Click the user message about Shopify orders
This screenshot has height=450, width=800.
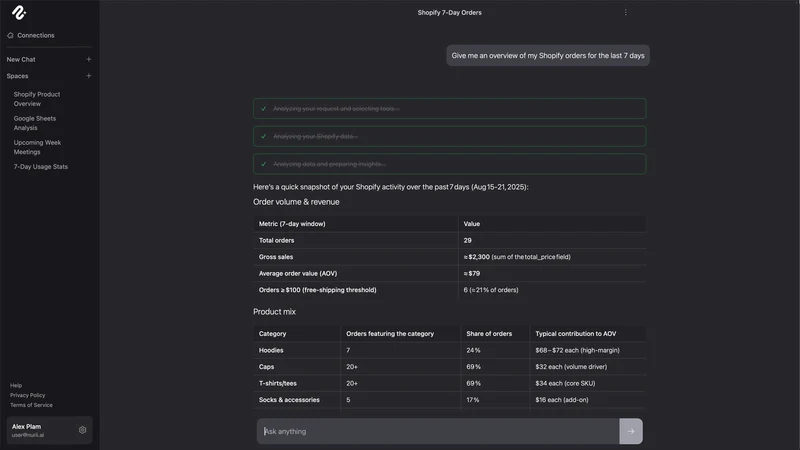tap(548, 56)
